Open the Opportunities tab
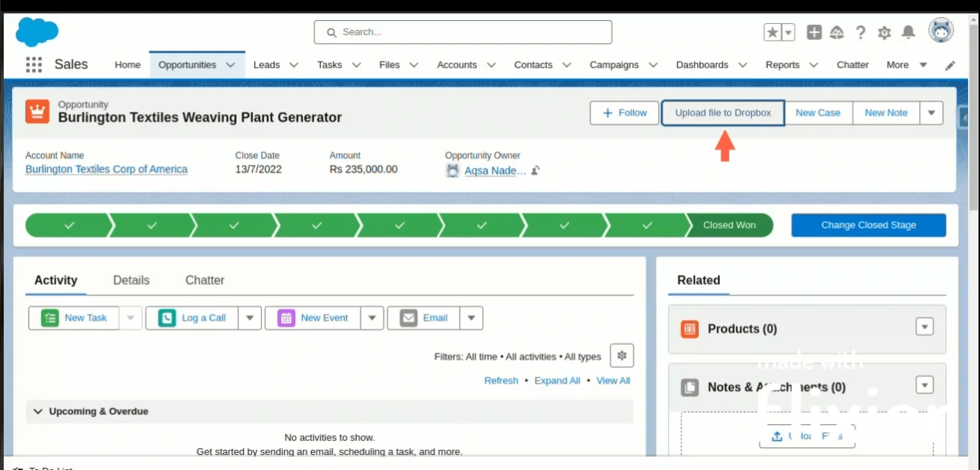 coord(187,64)
